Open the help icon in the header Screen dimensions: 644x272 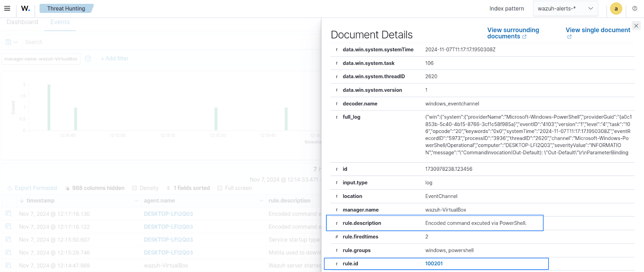point(635,8)
